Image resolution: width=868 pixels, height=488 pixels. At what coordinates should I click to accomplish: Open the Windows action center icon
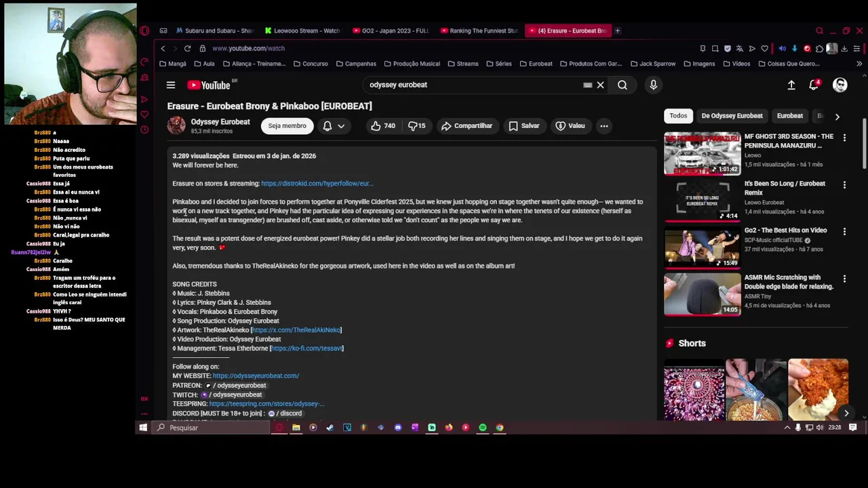(x=853, y=428)
